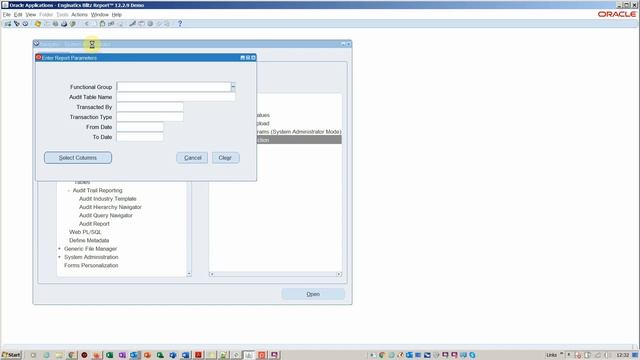Open PowerPoint from the taskbar

click(147, 355)
